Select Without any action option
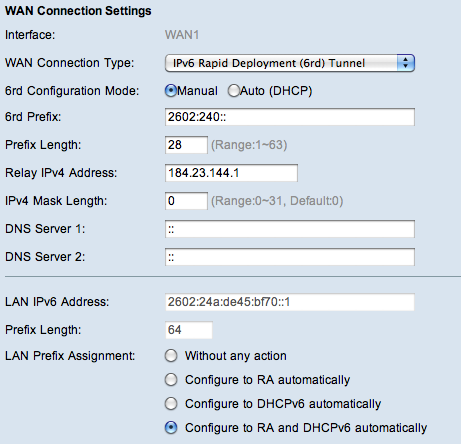The image size is (461, 444). pos(171,356)
